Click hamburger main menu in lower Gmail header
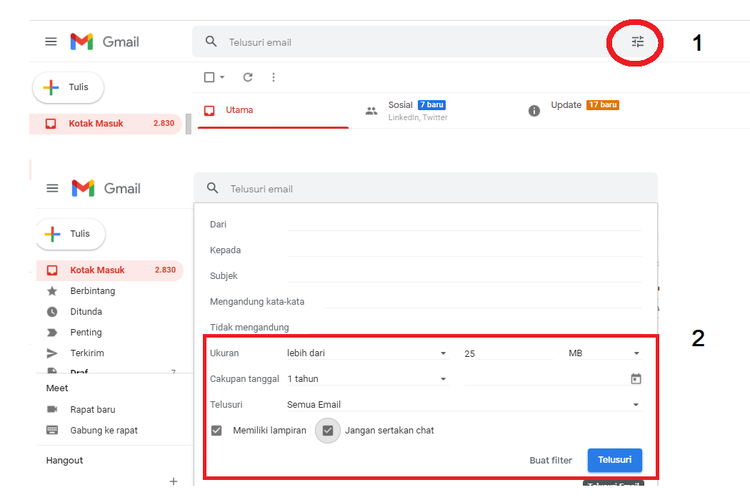 [52, 189]
